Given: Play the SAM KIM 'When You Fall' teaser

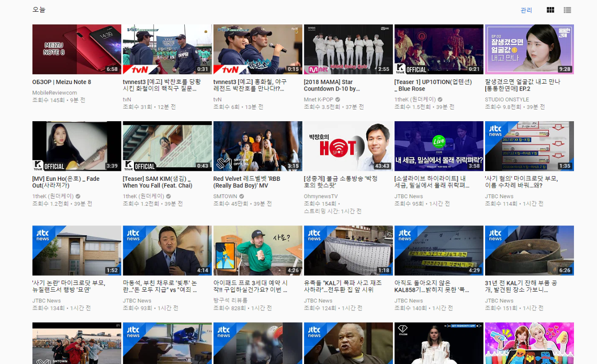Looking at the screenshot, I should (x=167, y=146).
